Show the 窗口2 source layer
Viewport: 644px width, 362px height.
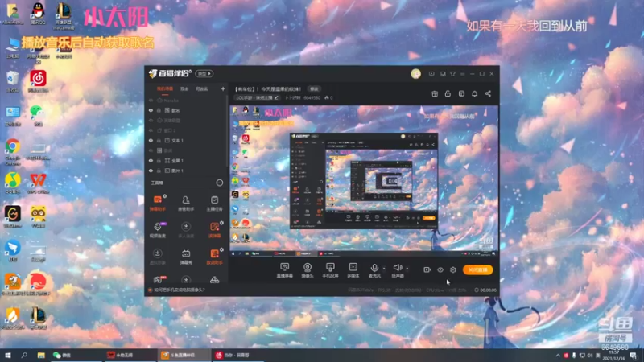151,130
